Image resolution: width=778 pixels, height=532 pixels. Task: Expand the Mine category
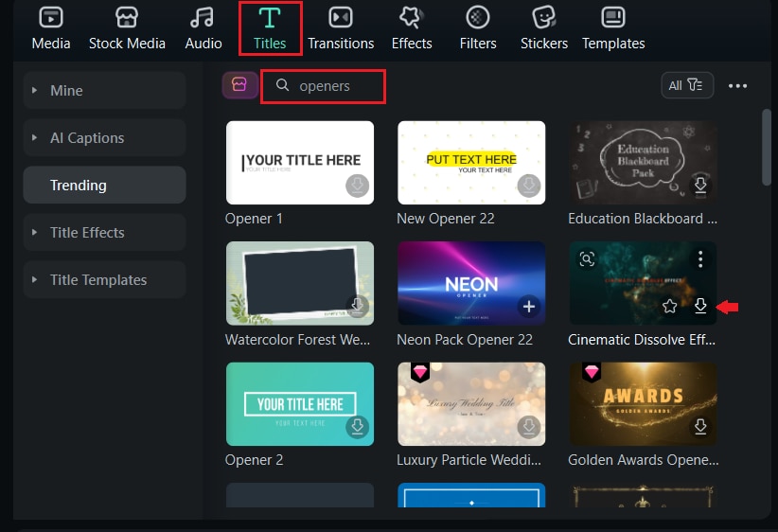pos(105,90)
